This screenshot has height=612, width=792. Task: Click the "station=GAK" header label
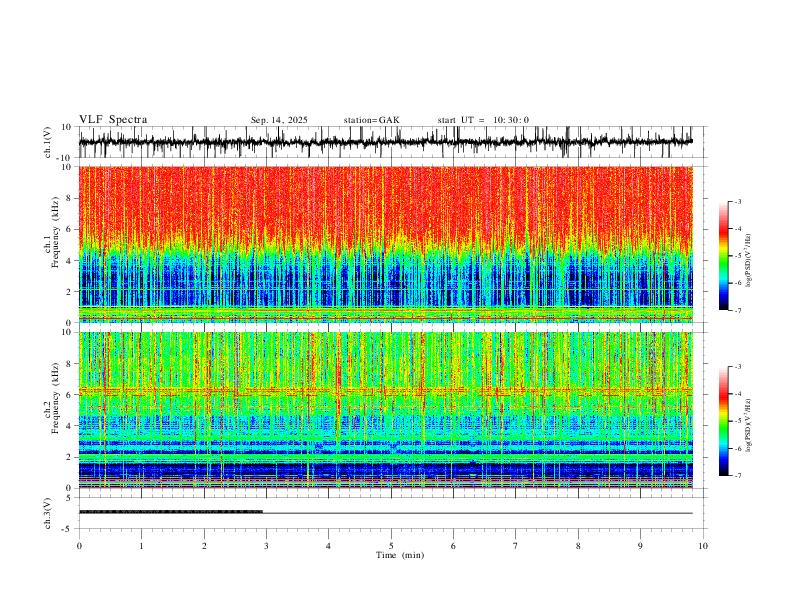pos(371,120)
